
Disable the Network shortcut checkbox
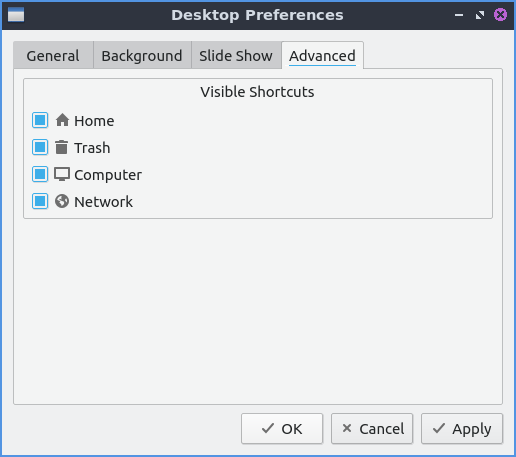(x=40, y=201)
